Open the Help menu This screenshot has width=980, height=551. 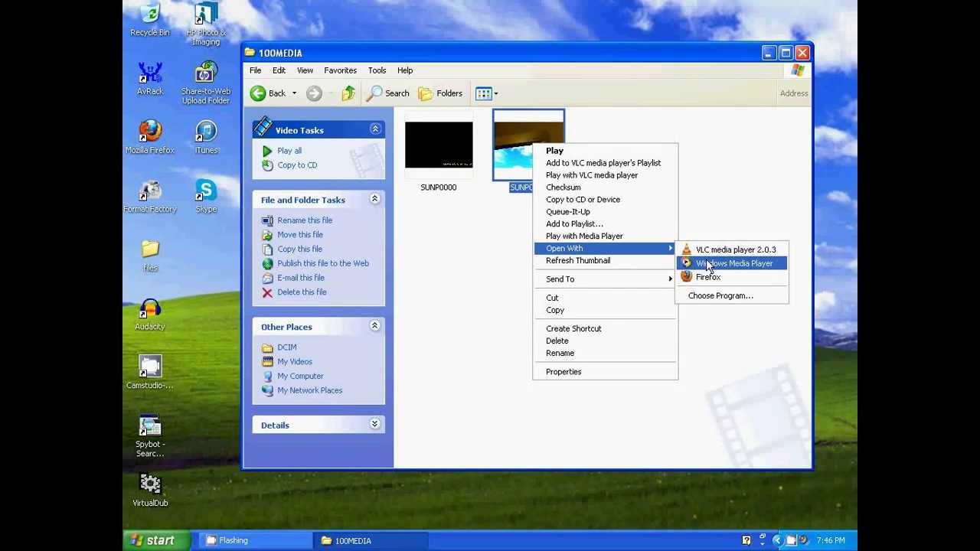click(x=405, y=70)
